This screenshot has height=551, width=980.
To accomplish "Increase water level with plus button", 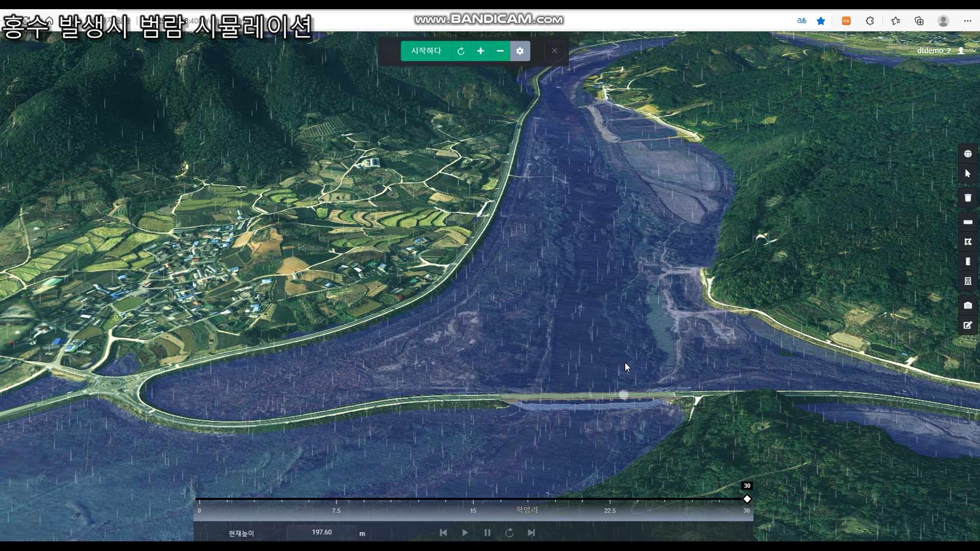I will coord(480,51).
